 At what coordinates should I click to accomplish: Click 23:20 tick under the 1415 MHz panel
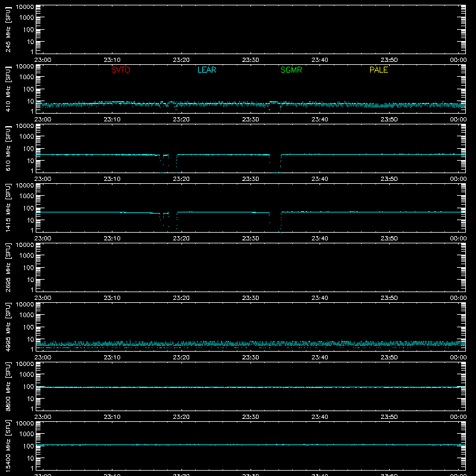[181, 239]
